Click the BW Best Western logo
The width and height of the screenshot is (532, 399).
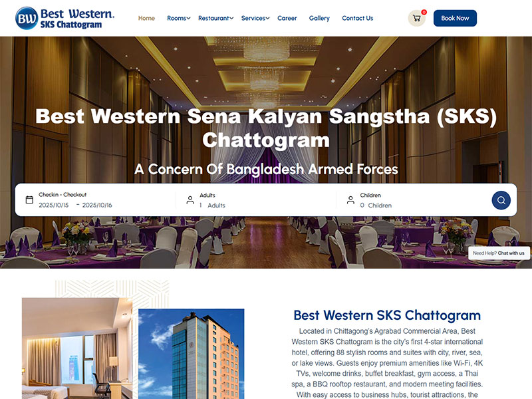pos(65,19)
